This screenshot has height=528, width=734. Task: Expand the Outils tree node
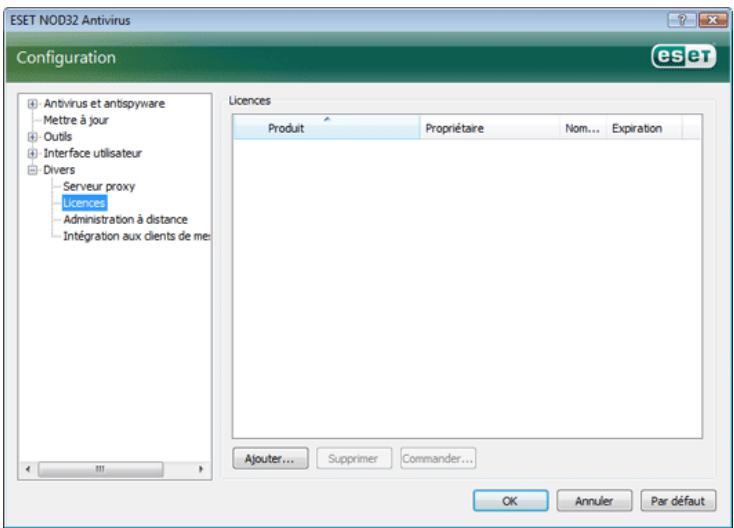tap(32, 137)
